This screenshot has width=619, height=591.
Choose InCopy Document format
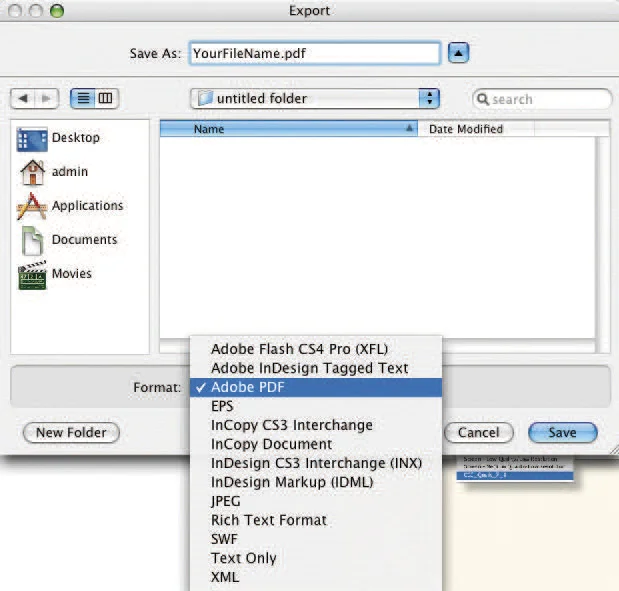[316, 444]
